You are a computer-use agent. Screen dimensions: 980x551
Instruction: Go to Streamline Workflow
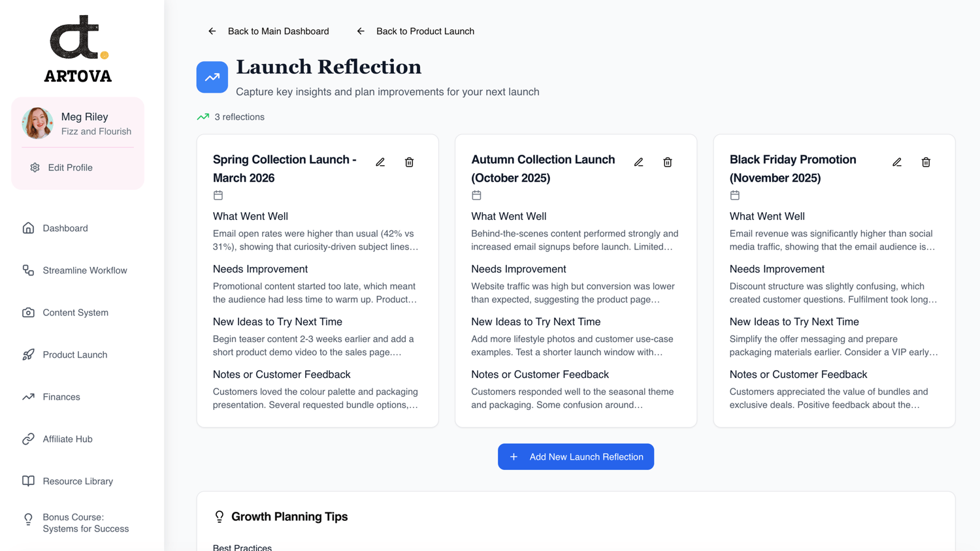(x=84, y=270)
